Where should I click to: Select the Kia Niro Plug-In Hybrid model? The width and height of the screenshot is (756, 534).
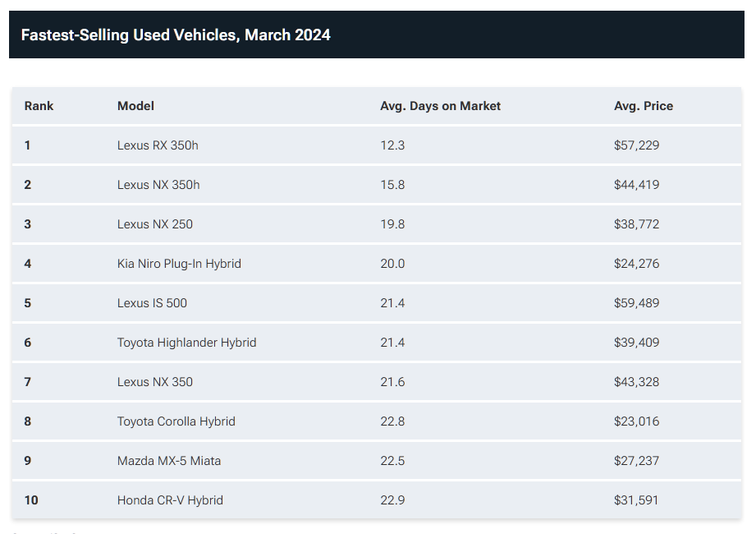tap(179, 264)
